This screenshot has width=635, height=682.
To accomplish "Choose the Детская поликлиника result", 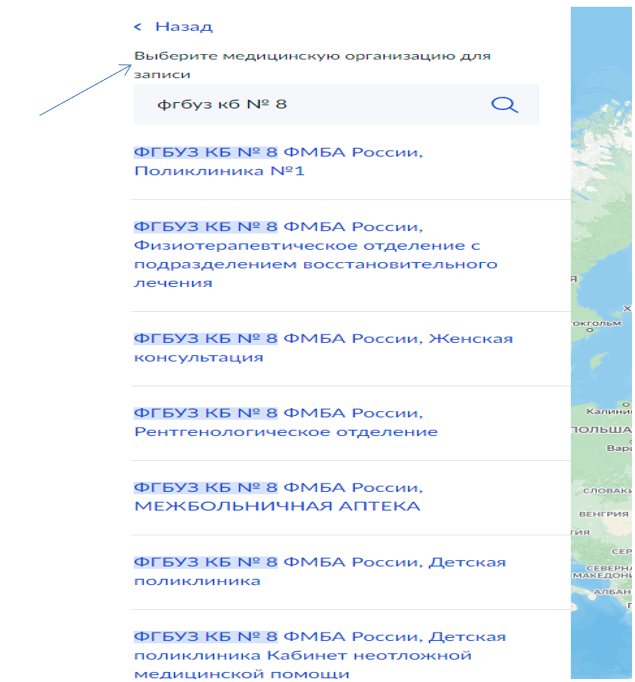I will click(x=319, y=571).
